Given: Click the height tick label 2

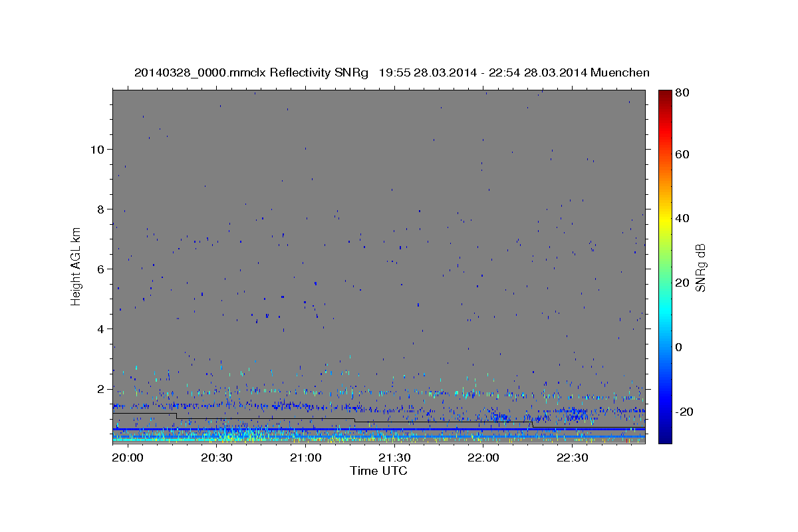Looking at the screenshot, I should pos(99,388).
